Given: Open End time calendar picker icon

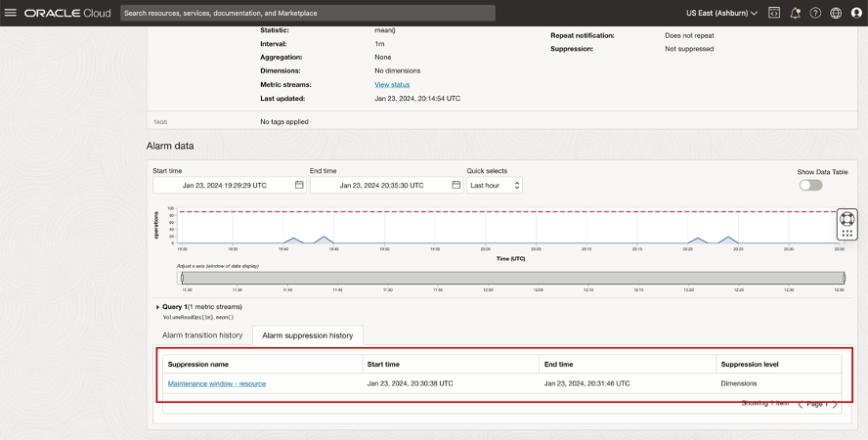Looking at the screenshot, I should point(456,185).
